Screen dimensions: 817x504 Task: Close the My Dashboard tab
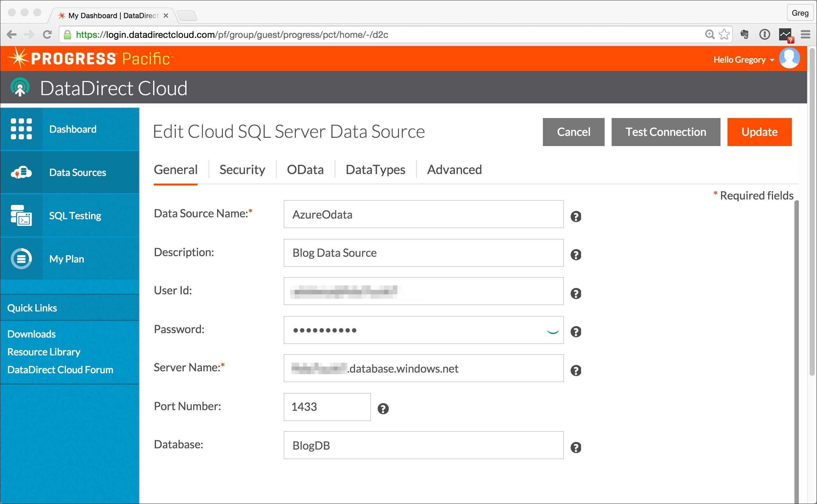165,15
